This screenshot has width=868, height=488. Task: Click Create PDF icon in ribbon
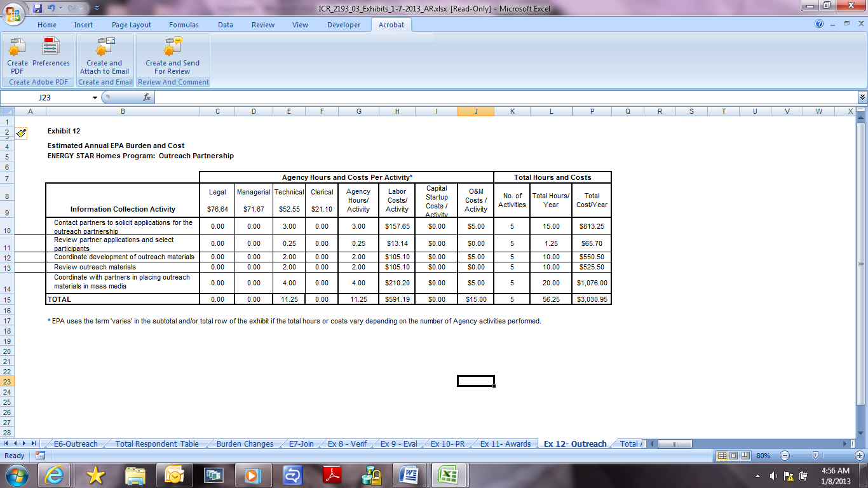point(17,56)
